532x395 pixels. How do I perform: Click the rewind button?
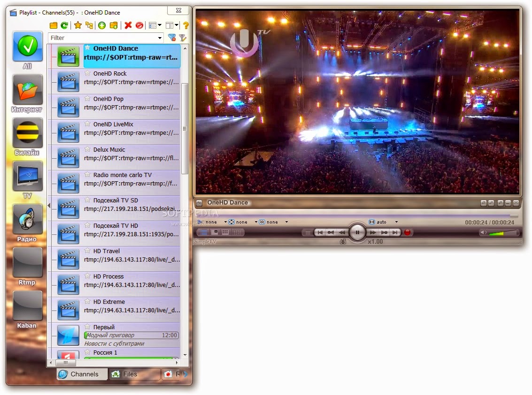coord(342,232)
